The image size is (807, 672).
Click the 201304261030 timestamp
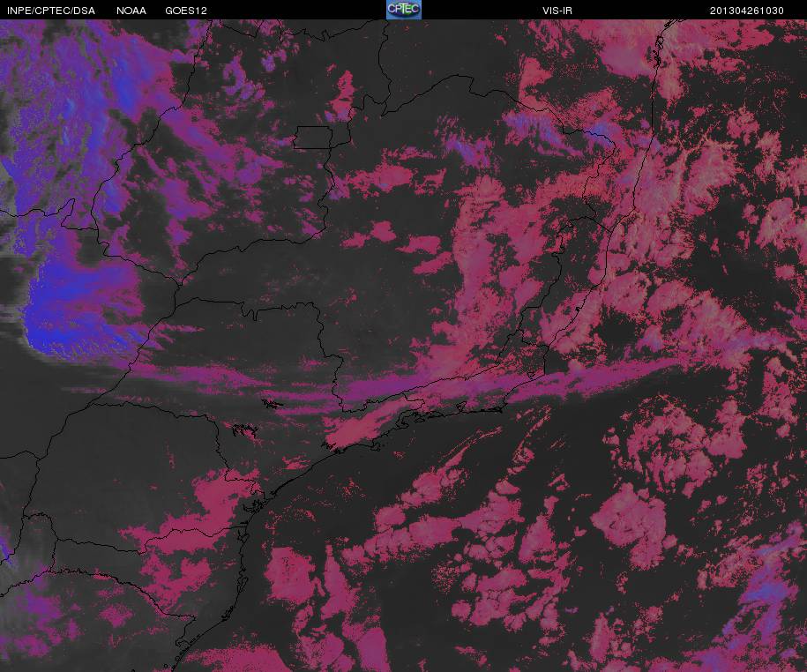click(x=747, y=11)
